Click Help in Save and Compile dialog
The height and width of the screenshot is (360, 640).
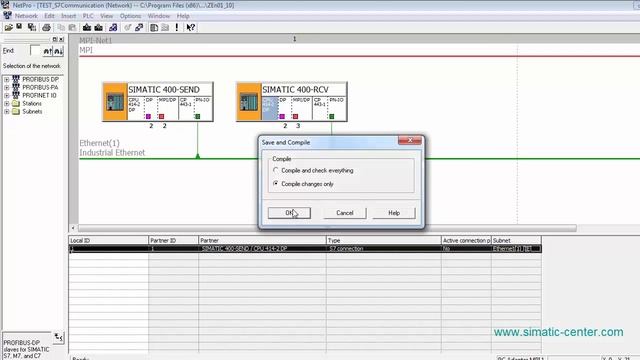(x=394, y=213)
